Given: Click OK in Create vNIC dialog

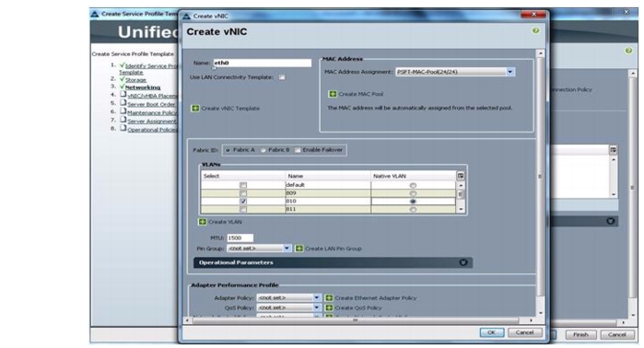Looking at the screenshot, I should [492, 332].
